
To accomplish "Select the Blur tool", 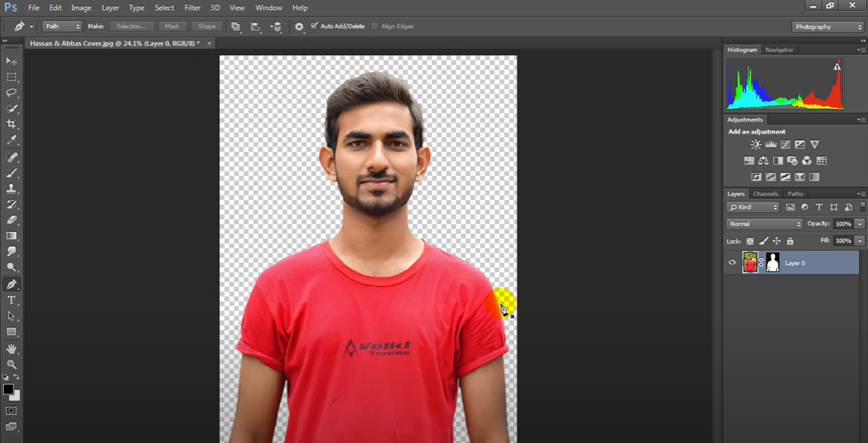I will click(12, 252).
